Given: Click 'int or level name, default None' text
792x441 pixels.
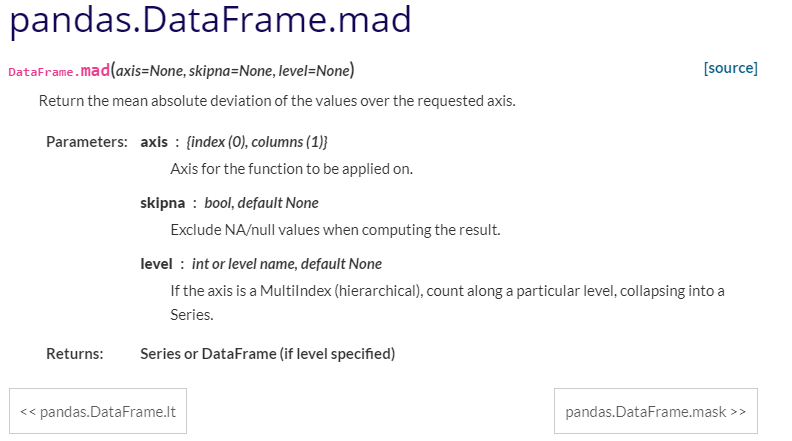Looking at the screenshot, I should (286, 264).
